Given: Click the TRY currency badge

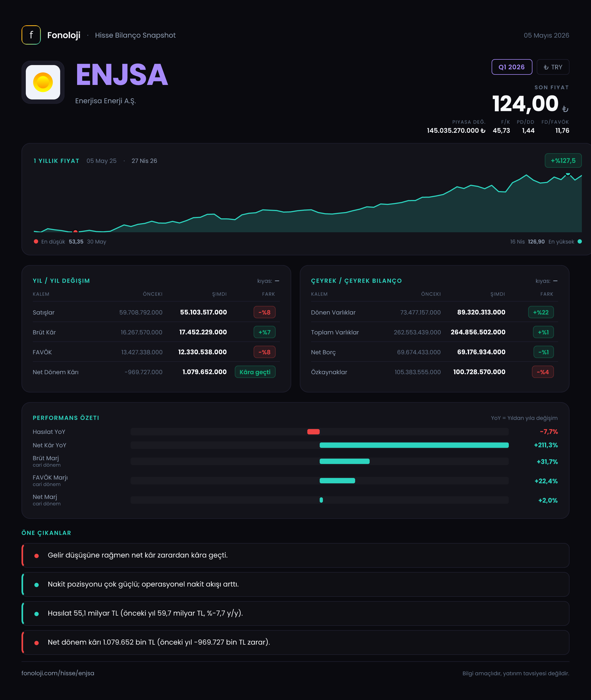Looking at the screenshot, I should (x=553, y=67).
